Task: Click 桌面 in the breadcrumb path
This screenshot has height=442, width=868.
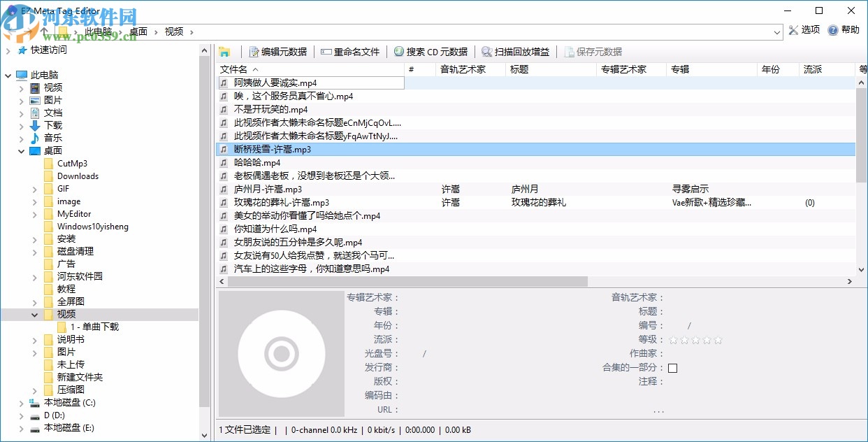Action: point(138,31)
